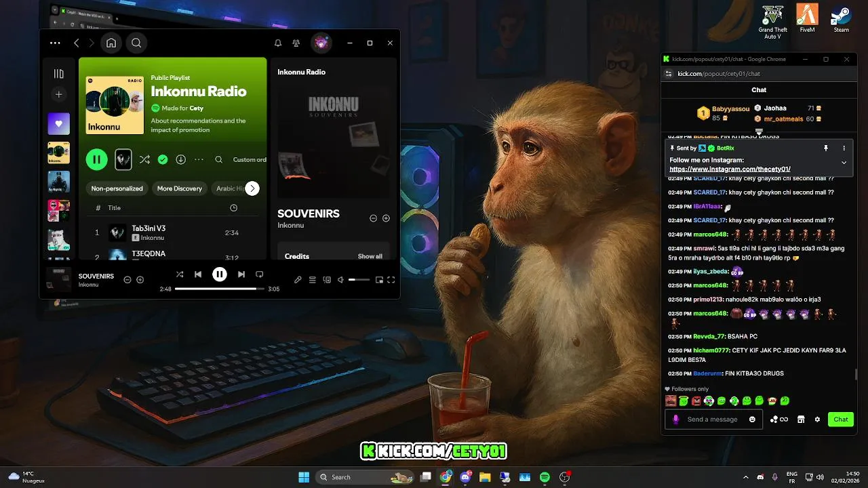Select Non-personalized filter chip

[117, 188]
